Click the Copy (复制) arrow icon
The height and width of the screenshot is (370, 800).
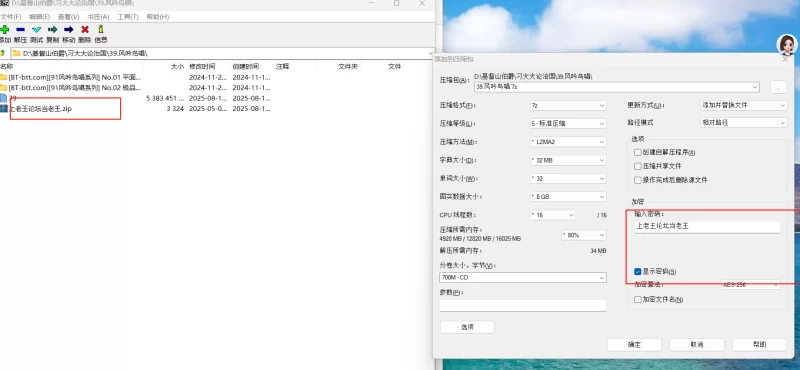click(x=53, y=30)
